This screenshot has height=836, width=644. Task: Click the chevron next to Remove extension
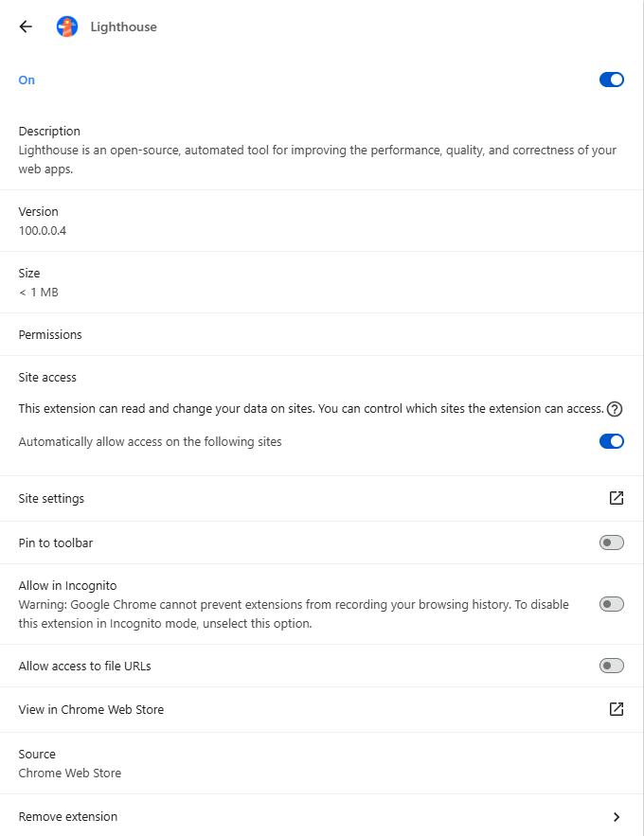tap(617, 816)
